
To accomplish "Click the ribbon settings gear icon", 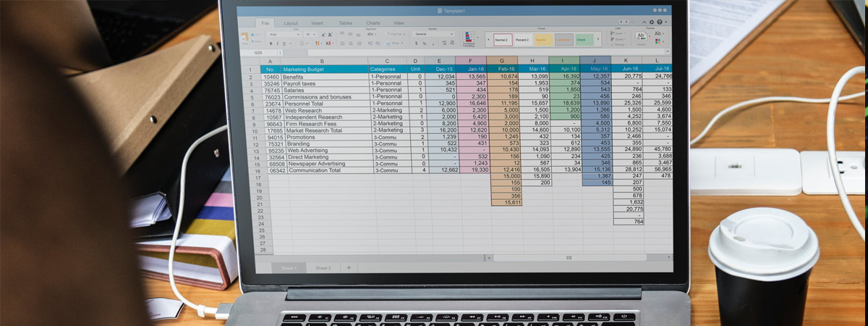I will [652, 22].
